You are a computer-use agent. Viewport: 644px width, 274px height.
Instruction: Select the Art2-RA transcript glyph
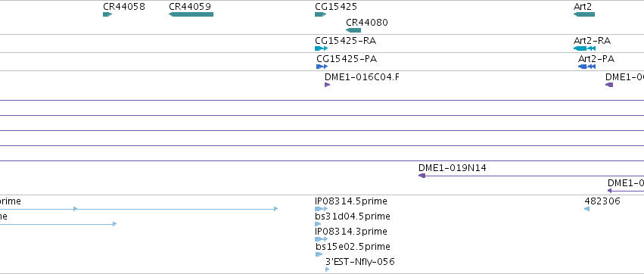pos(584,48)
